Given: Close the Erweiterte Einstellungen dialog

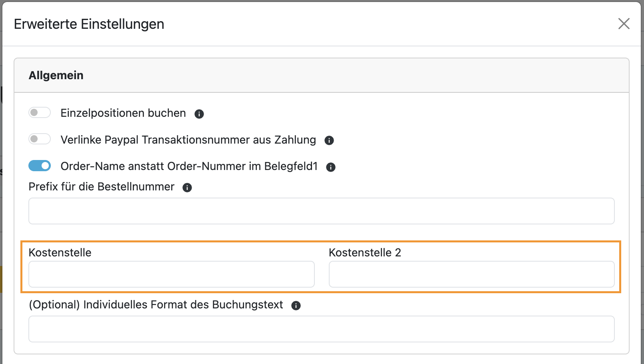Looking at the screenshot, I should point(624,24).
